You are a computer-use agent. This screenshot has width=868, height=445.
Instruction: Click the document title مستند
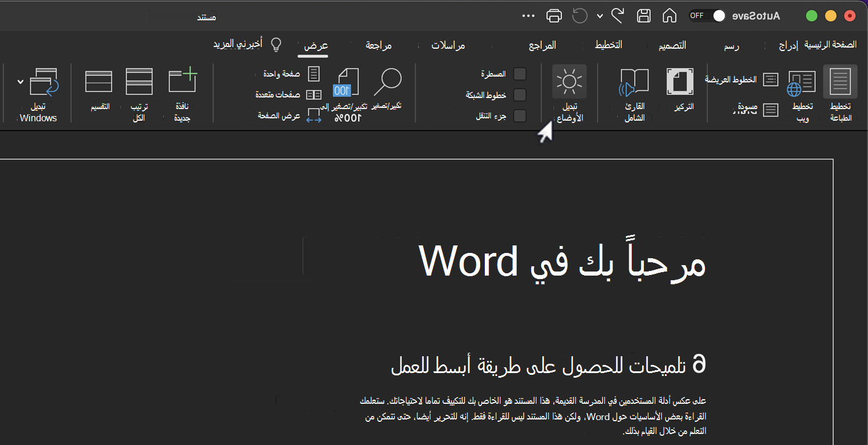[x=207, y=17]
